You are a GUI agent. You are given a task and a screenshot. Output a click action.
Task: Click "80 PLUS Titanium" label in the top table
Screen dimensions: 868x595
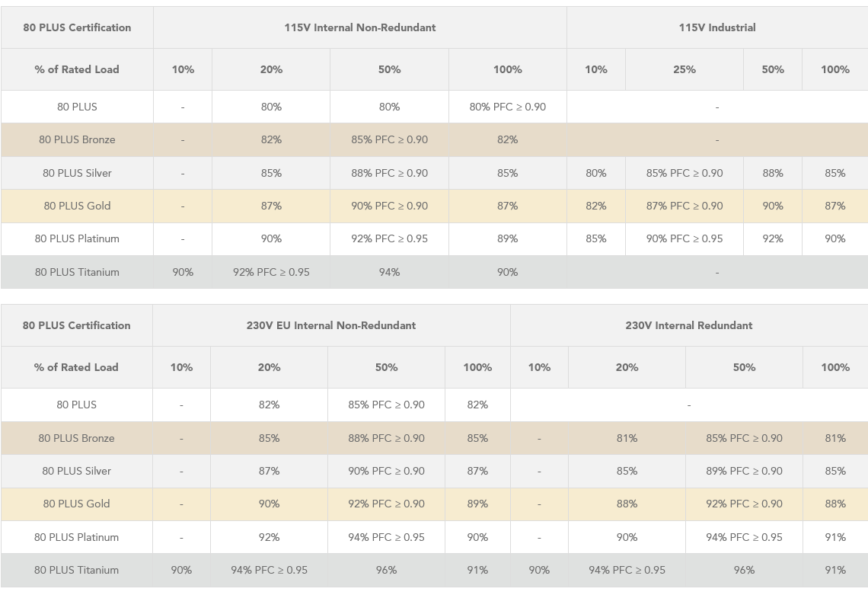click(77, 272)
